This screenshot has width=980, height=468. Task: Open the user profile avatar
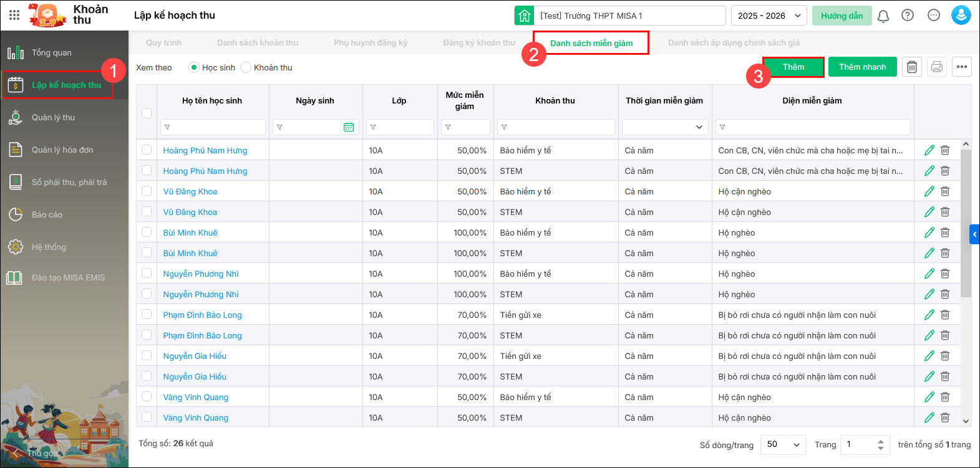[x=961, y=16]
